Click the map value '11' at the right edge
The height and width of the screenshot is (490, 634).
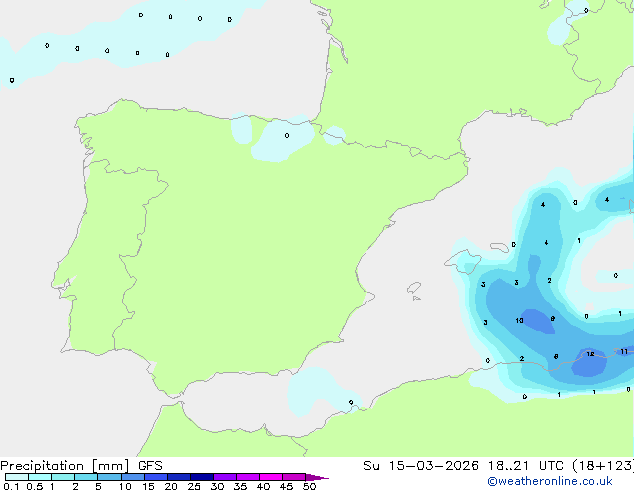(624, 351)
